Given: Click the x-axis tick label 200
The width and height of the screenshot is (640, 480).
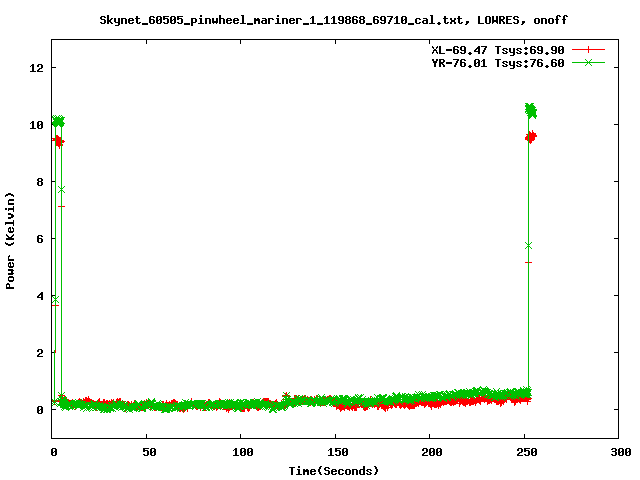Looking at the screenshot, I should pos(431,452).
